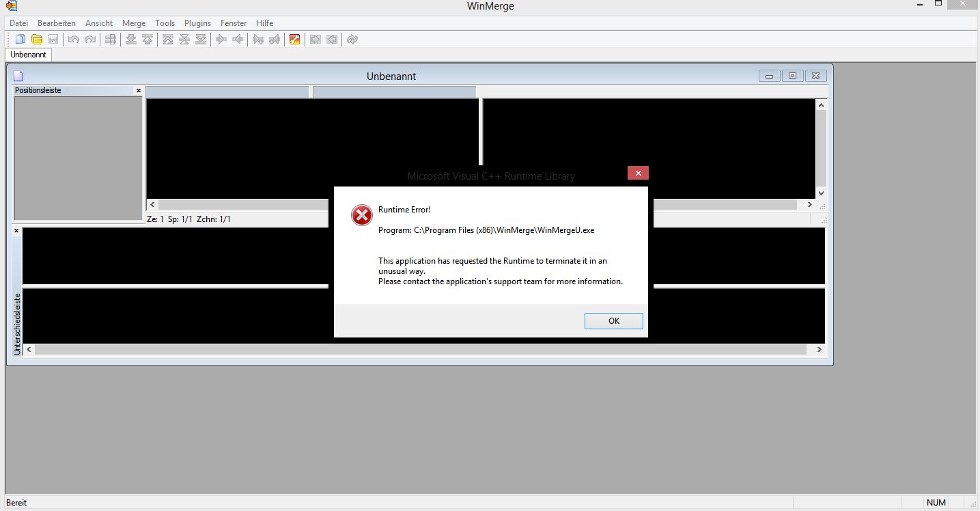Click the Open folder toolbar icon
The width and height of the screenshot is (980, 511).
click(x=37, y=40)
